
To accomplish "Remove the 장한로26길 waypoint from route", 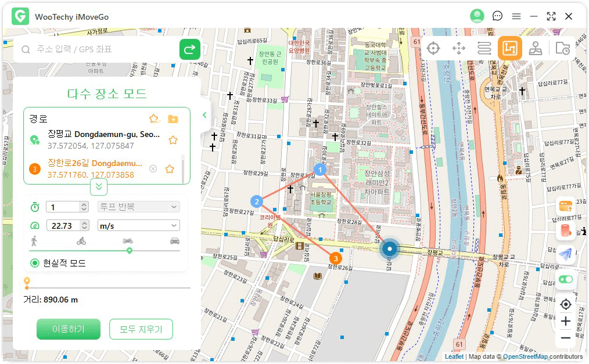I will tap(153, 169).
